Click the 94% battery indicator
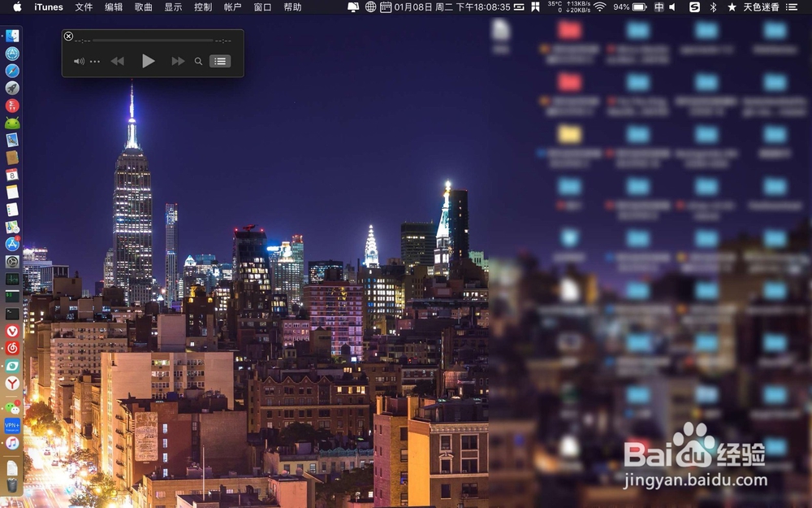812x508 pixels. tap(630, 7)
